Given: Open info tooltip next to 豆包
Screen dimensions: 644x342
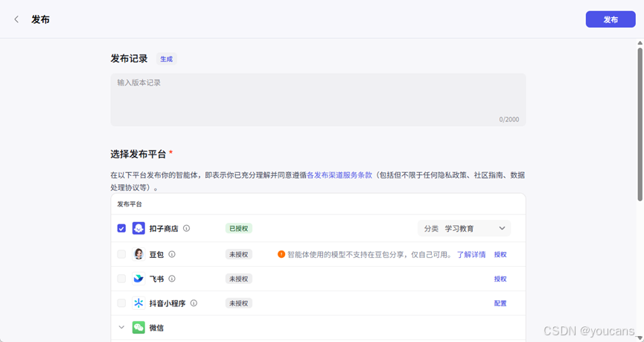Looking at the screenshot, I should coord(172,254).
